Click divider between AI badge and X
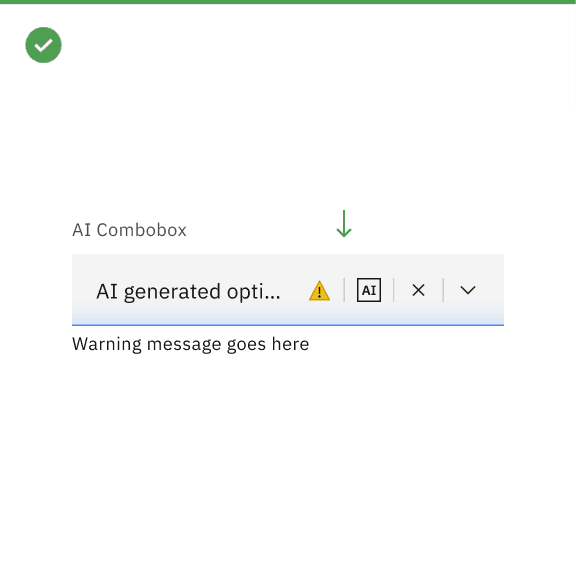576x576 pixels. tap(393, 290)
